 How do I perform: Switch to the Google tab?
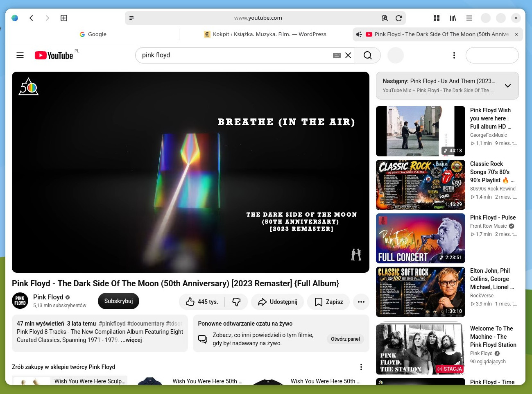tap(93, 34)
